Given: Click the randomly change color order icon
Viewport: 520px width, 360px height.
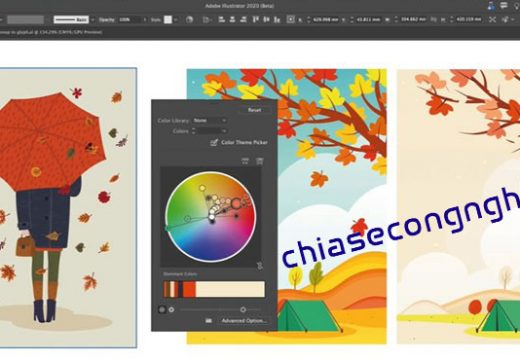Looking at the screenshot, I should 245,161.
